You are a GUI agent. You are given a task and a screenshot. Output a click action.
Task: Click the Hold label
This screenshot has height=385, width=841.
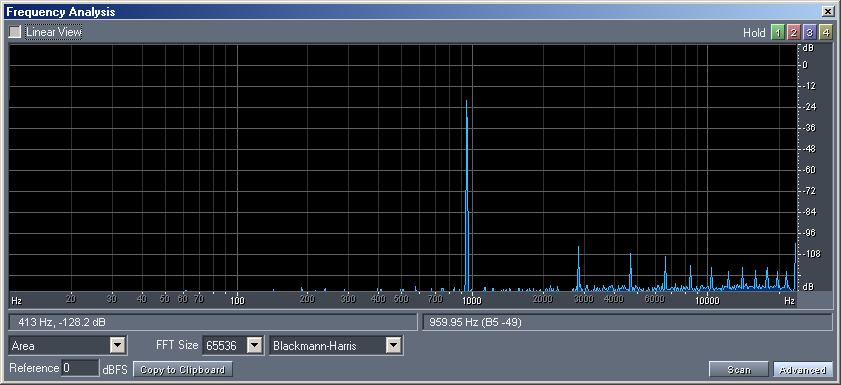click(x=754, y=33)
